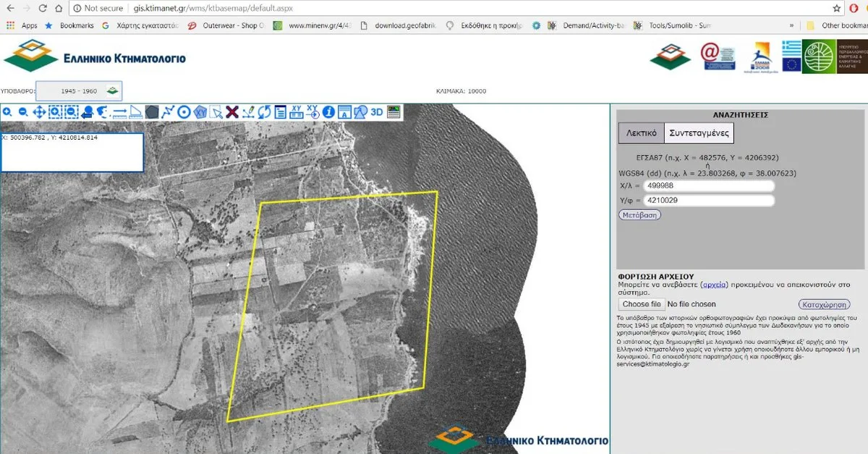Expand the bookmarks bar overflow chevron
This screenshot has height=454, width=868.
[790, 25]
